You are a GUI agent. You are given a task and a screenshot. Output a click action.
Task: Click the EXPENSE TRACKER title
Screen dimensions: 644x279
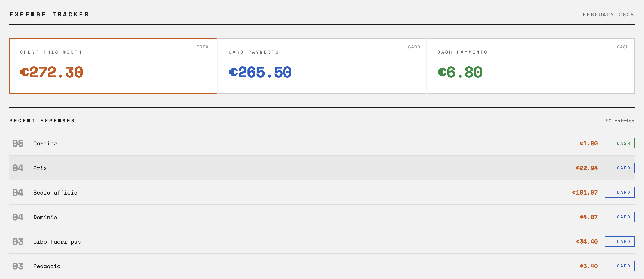click(x=49, y=14)
